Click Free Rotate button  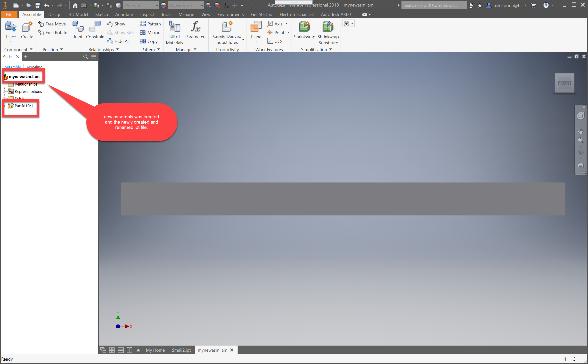point(53,32)
